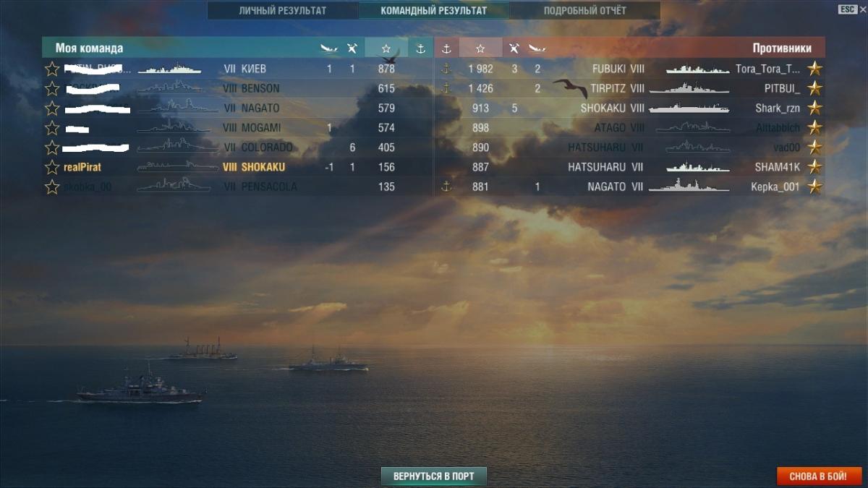Click Вернуться в порт button

(434, 476)
